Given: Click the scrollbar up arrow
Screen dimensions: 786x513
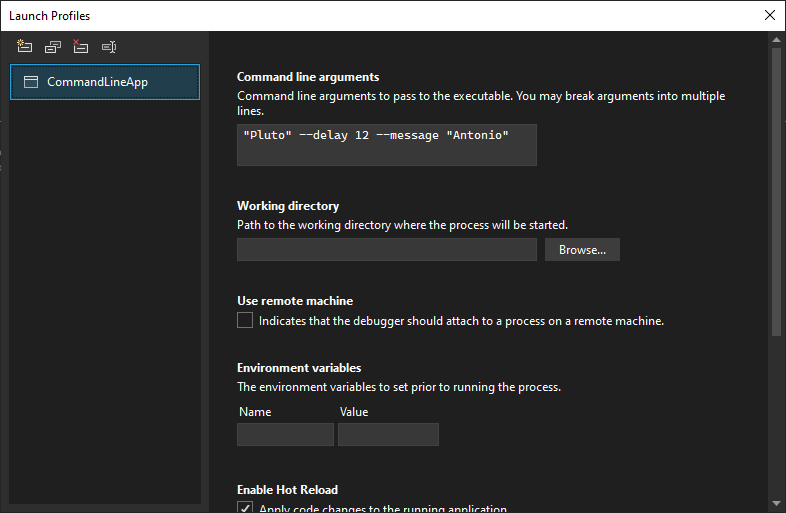Looking at the screenshot, I should coord(776,40).
